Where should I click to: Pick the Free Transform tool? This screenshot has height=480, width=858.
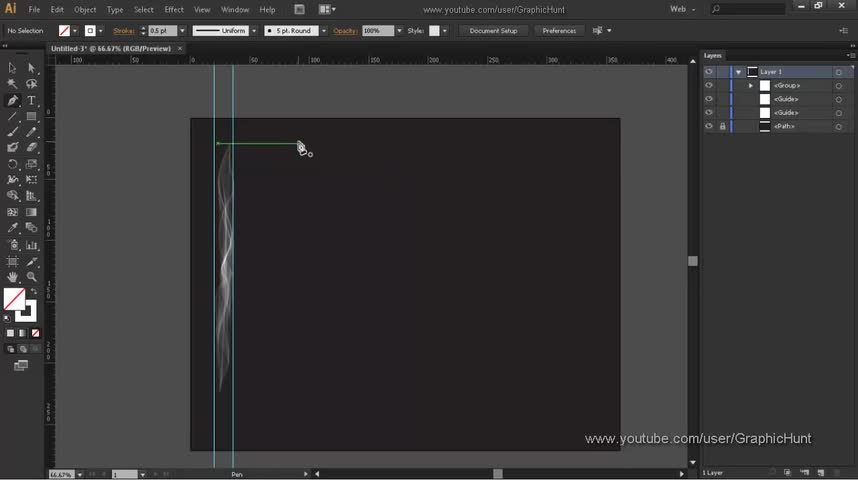pyautogui.click(x=31, y=180)
